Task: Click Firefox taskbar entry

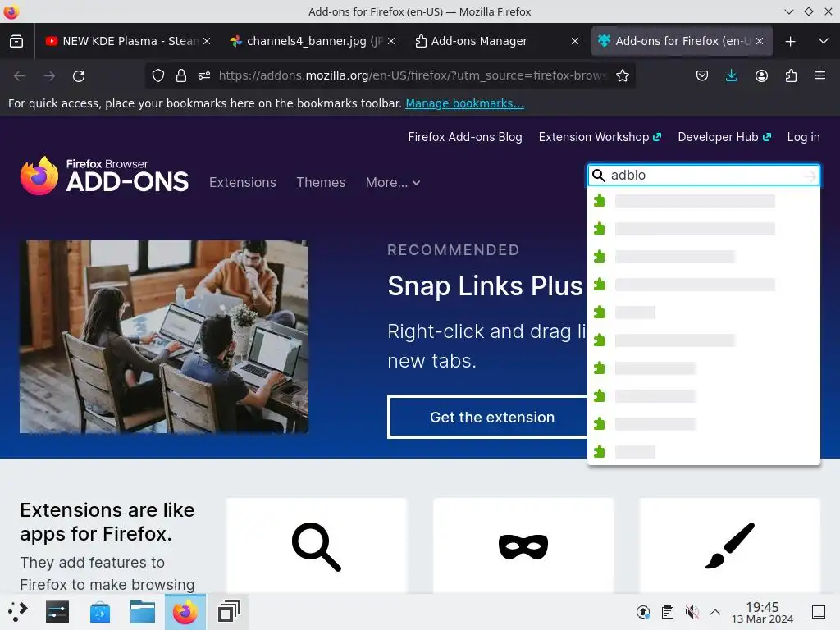Action: [185, 612]
